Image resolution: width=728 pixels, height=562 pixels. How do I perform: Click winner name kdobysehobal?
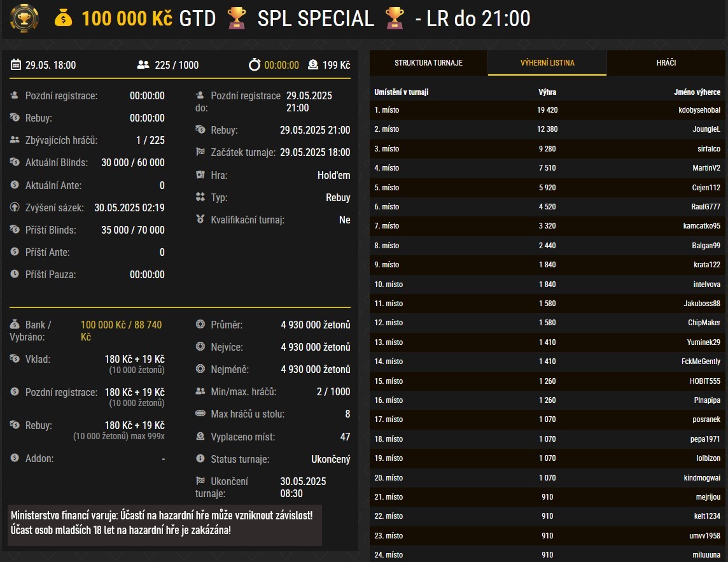click(699, 110)
